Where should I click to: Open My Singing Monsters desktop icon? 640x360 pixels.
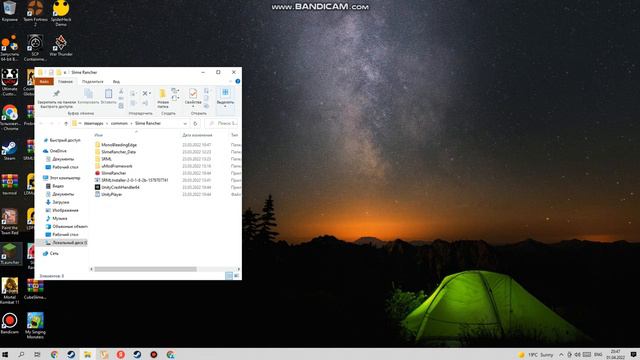pyautogui.click(x=35, y=326)
